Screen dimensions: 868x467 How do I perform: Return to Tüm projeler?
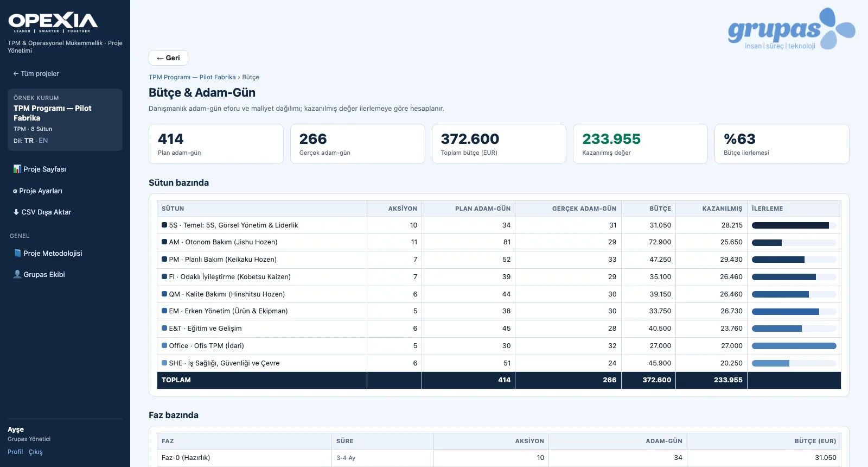tap(36, 73)
